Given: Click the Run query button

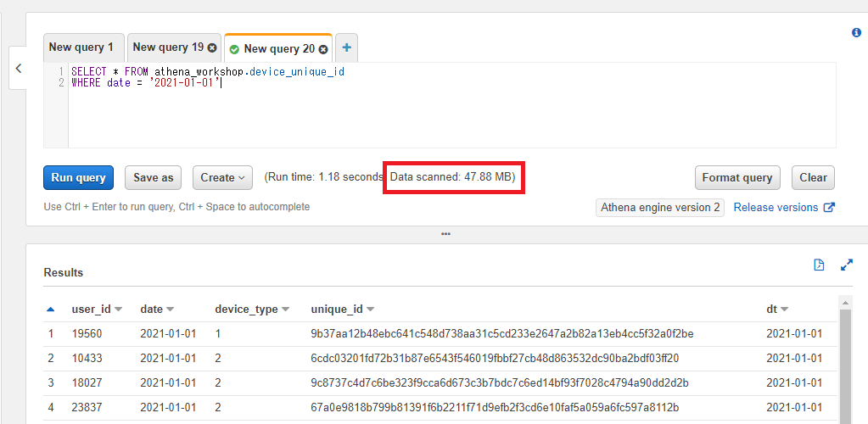Looking at the screenshot, I should coord(79,178).
